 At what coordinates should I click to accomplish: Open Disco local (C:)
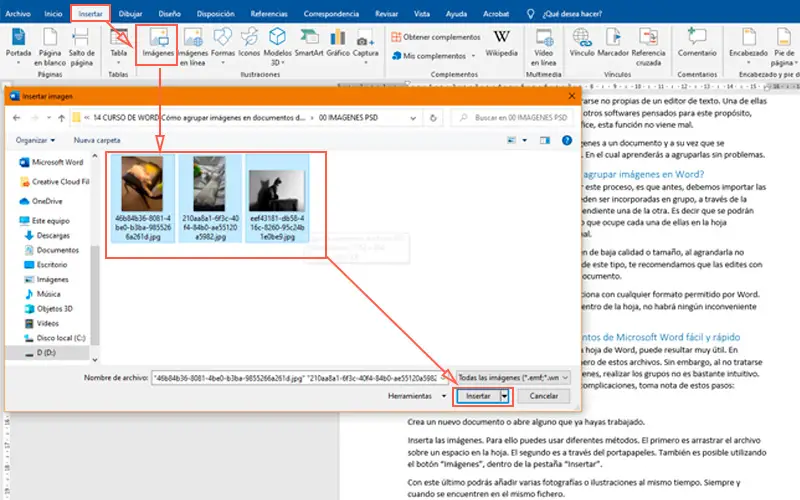[x=55, y=338]
